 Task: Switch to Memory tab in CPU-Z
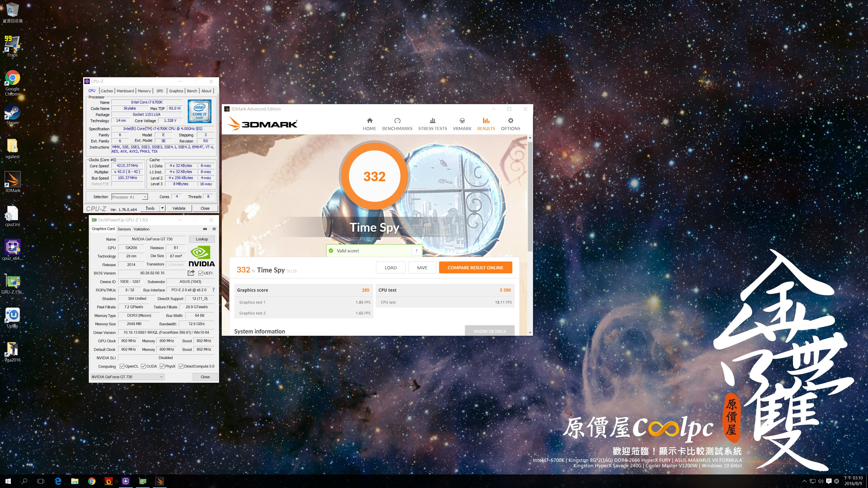coord(144,91)
